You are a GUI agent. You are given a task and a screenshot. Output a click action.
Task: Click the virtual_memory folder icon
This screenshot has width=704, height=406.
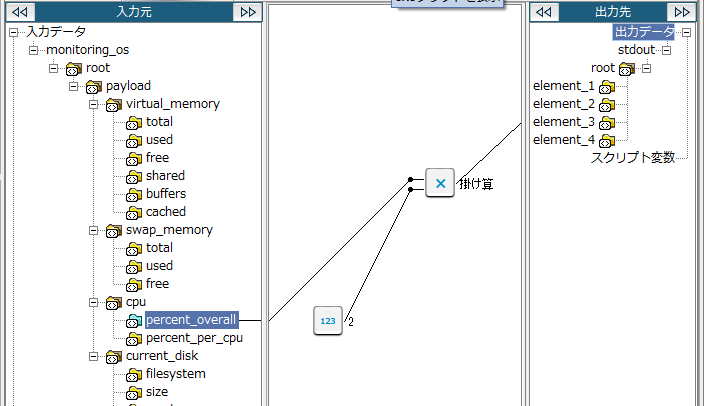113,104
